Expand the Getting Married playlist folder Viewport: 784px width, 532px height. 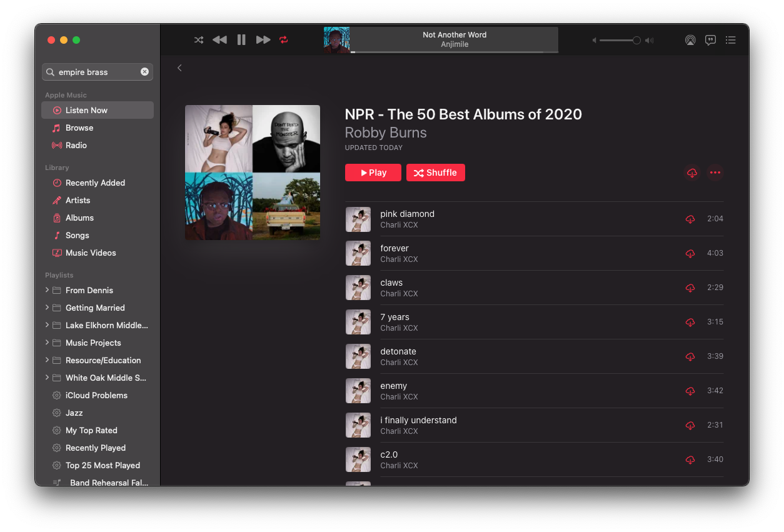47,308
